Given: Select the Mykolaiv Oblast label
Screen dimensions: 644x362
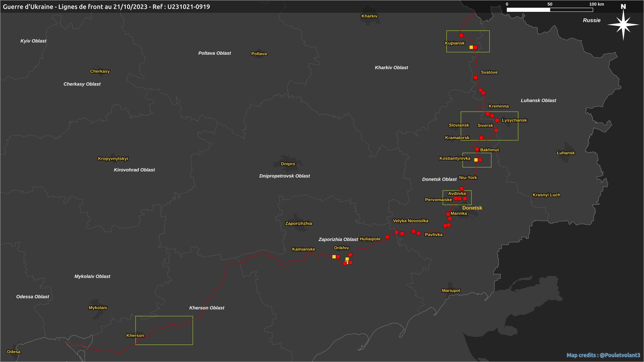Looking at the screenshot, I should coord(92,277).
